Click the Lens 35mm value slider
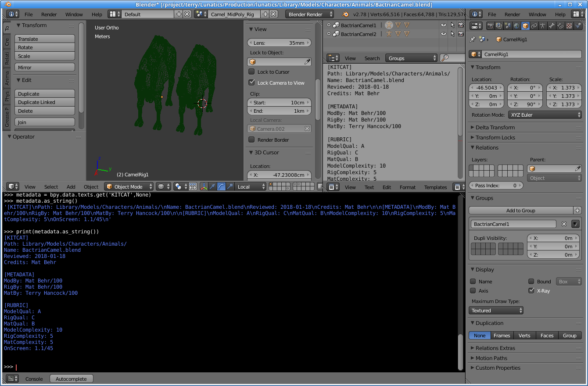The width and height of the screenshot is (588, 386). 279,43
